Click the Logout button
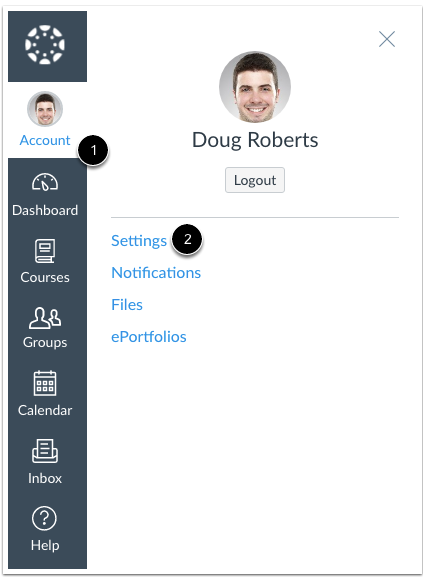The width and height of the screenshot is (423, 578). point(255,180)
